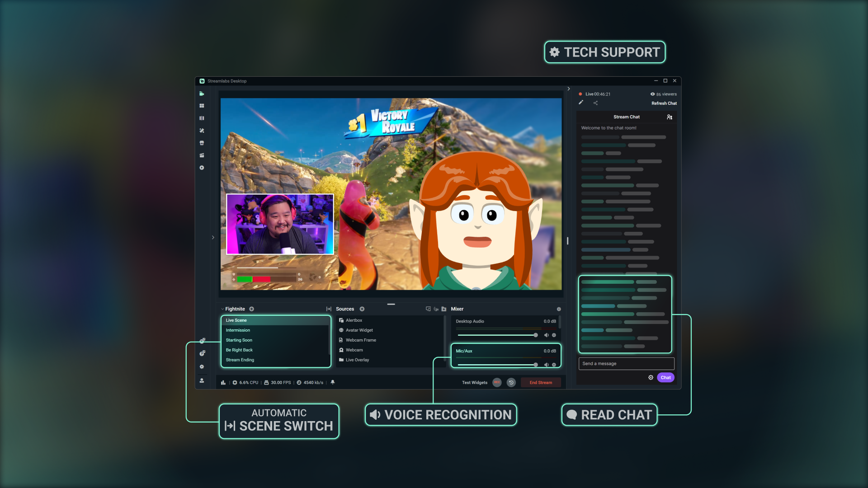868x488 pixels.
Task: Click the 4540 kb/s bitrate readout
Action: (x=310, y=383)
